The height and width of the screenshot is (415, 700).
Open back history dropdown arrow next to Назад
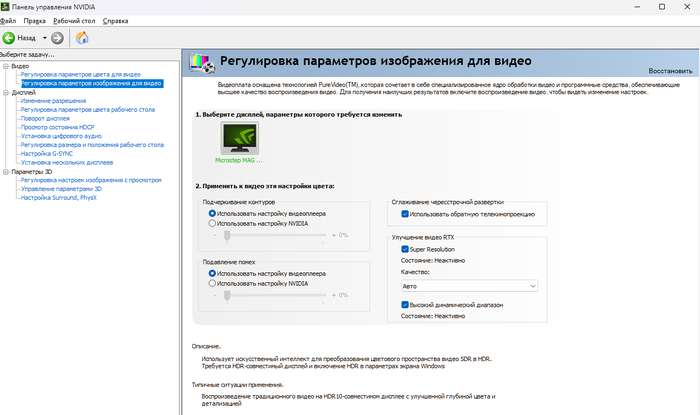42,38
